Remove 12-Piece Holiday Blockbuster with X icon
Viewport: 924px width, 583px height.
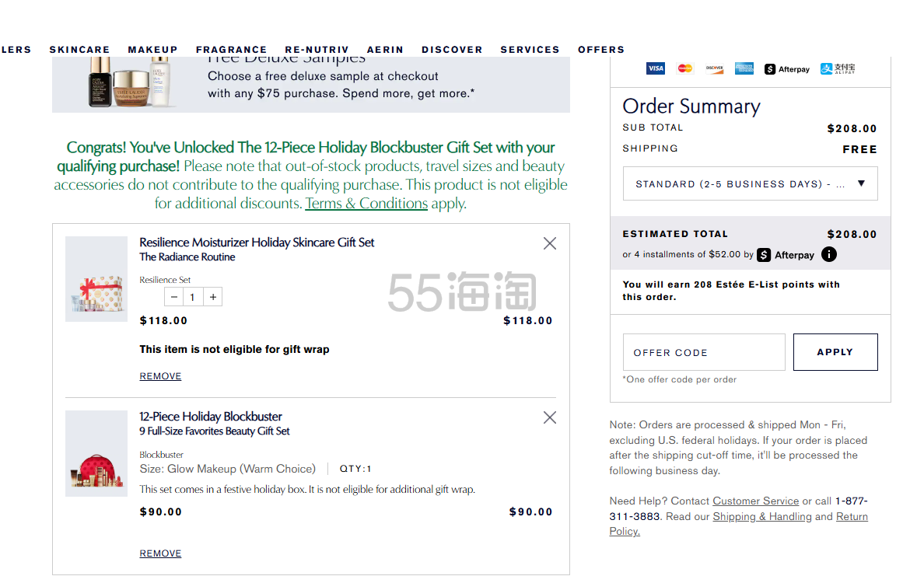coord(550,417)
